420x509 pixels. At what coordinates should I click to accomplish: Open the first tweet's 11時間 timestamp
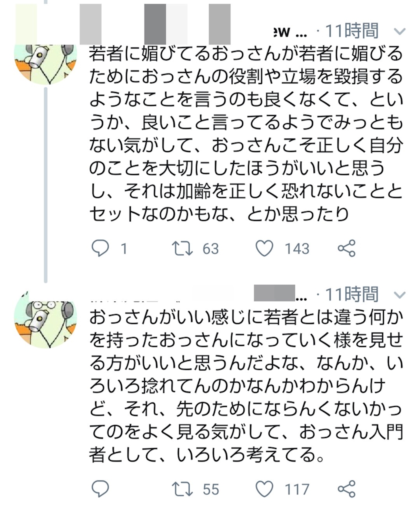click(x=352, y=31)
